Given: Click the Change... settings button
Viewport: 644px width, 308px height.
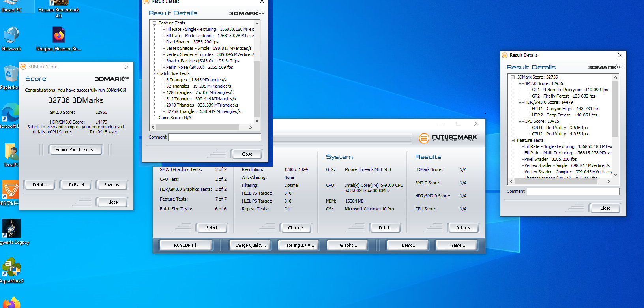Looking at the screenshot, I should pyautogui.click(x=297, y=228).
